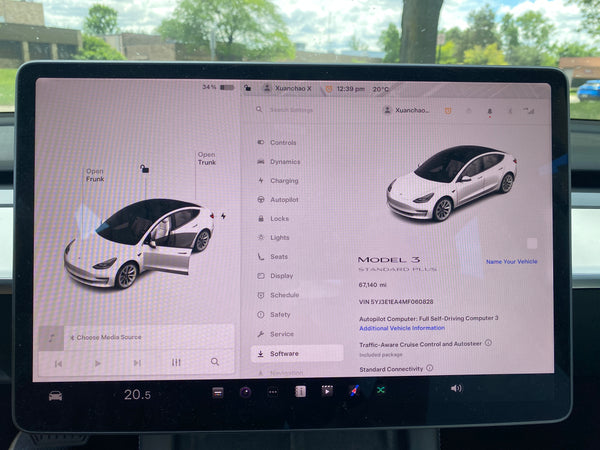Click the Name Your Vehicle link
Screen dimensions: 600x450
pos(512,261)
